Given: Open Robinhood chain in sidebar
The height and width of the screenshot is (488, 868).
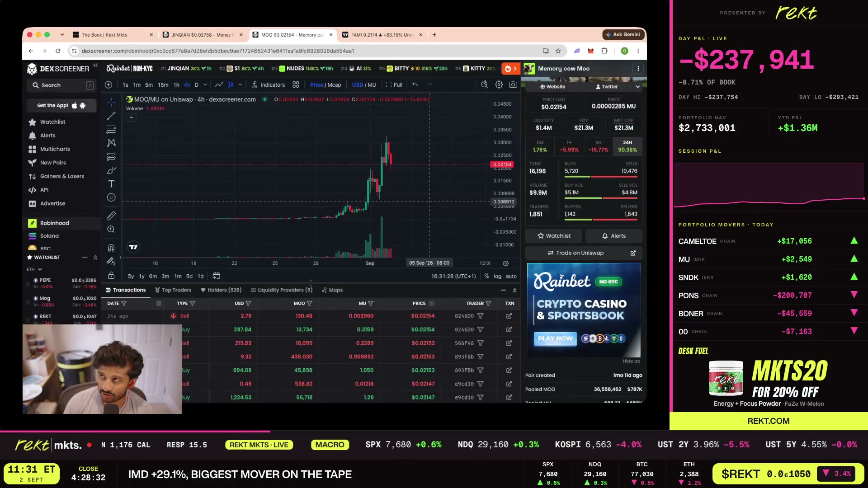Looking at the screenshot, I should (x=62, y=223).
